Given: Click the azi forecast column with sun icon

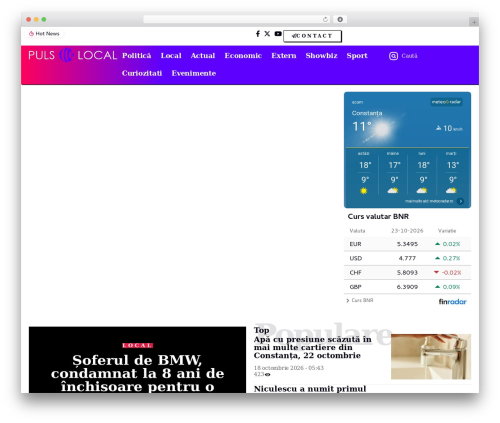Looking at the screenshot, I should (364, 172).
